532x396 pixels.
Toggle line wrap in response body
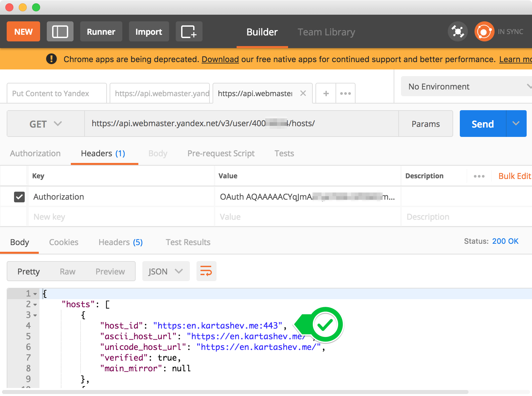coord(206,271)
